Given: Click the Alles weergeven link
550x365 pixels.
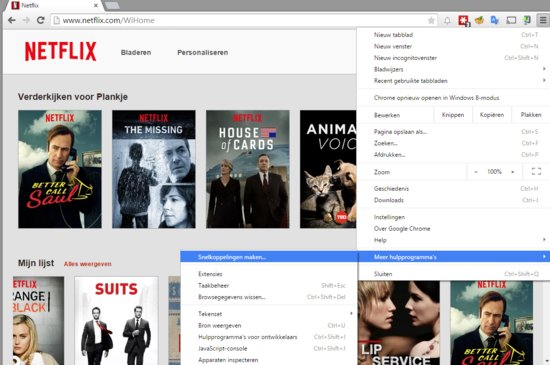Looking at the screenshot, I should [88, 264].
